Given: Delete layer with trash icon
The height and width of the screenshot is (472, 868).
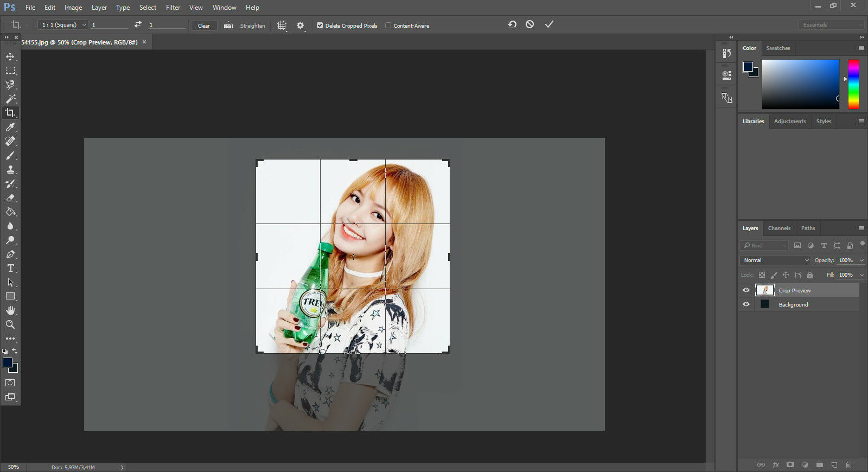Looking at the screenshot, I should [849, 465].
